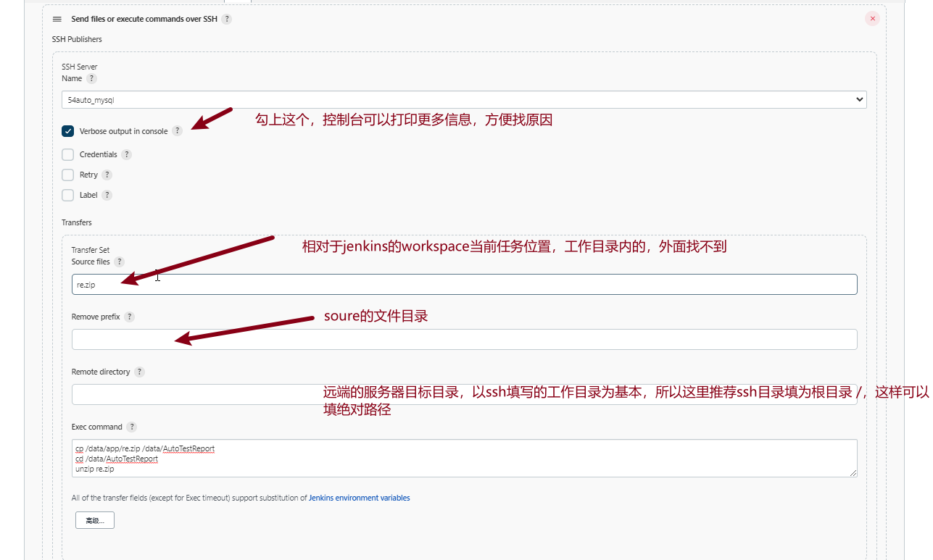Open the SSH Server Name dropdown showing 54auto_mysql
933x560 pixels.
(x=464, y=99)
